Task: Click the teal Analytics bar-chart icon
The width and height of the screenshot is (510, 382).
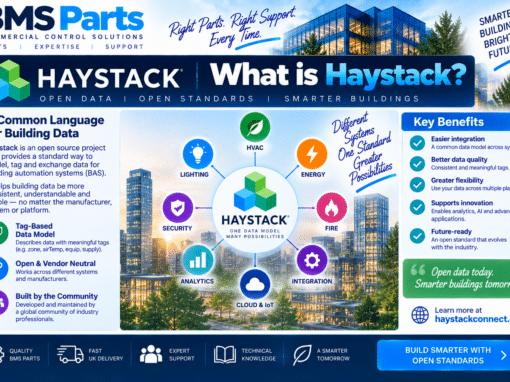Action: click(198, 260)
